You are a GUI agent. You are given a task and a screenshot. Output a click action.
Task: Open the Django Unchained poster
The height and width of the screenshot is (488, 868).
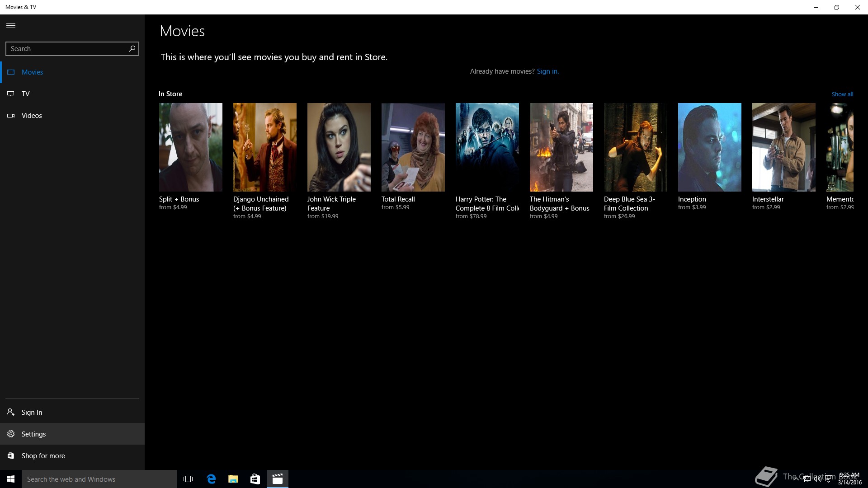click(x=265, y=147)
